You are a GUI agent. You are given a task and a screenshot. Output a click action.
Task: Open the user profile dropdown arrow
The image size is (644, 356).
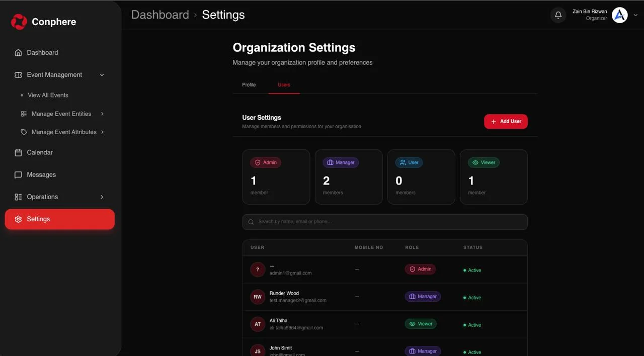pos(635,15)
